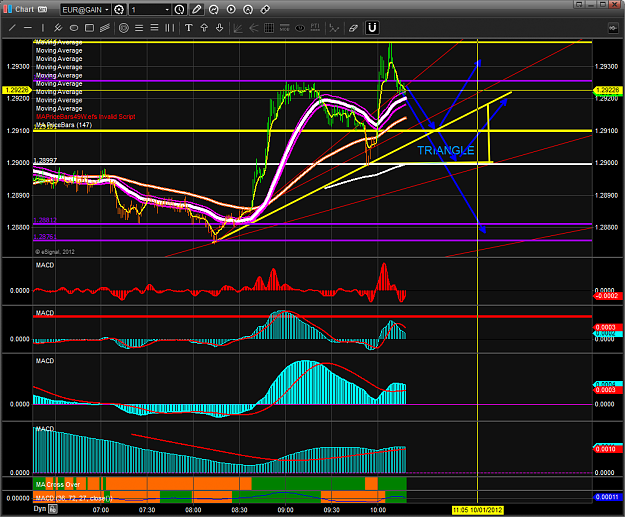Click the 10:00 time axis label
This screenshot has height=517, width=625.
coord(378,510)
